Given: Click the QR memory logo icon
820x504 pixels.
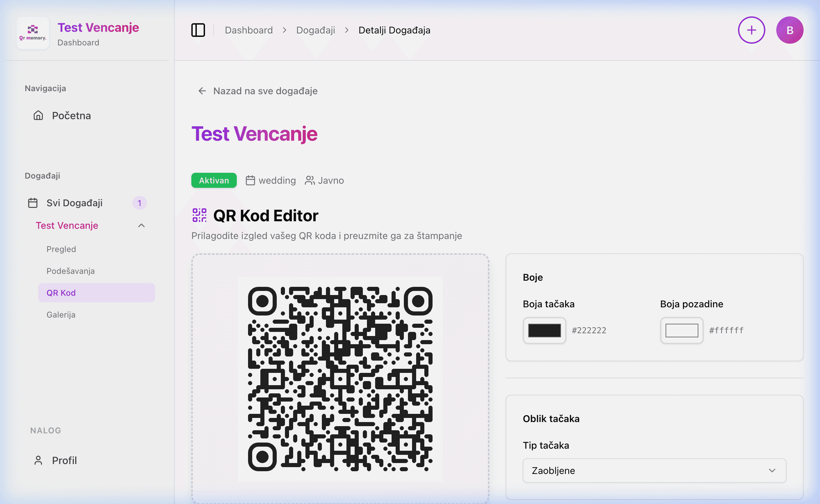Looking at the screenshot, I should click(32, 33).
